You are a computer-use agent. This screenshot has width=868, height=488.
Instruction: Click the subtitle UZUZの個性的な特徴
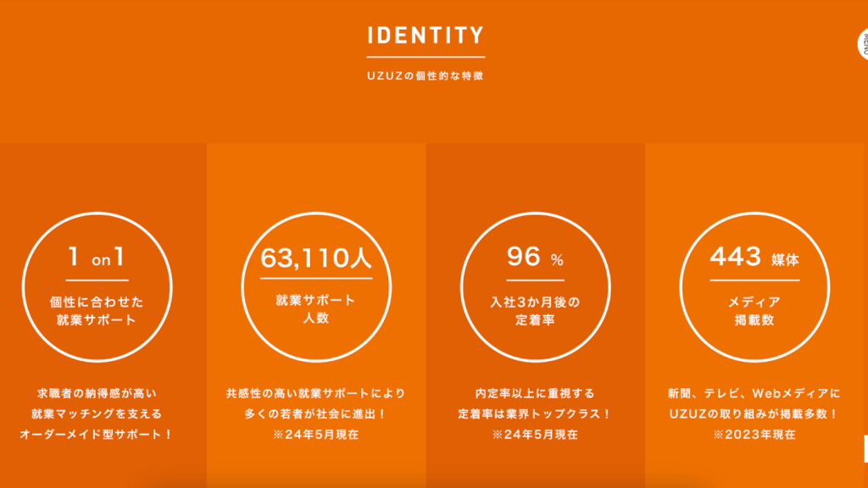(426, 75)
